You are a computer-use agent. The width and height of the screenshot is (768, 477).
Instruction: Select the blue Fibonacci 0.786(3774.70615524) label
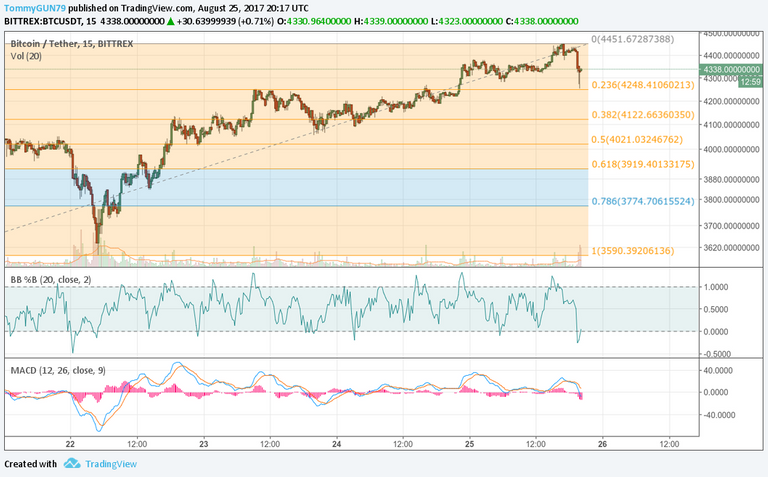coord(643,201)
